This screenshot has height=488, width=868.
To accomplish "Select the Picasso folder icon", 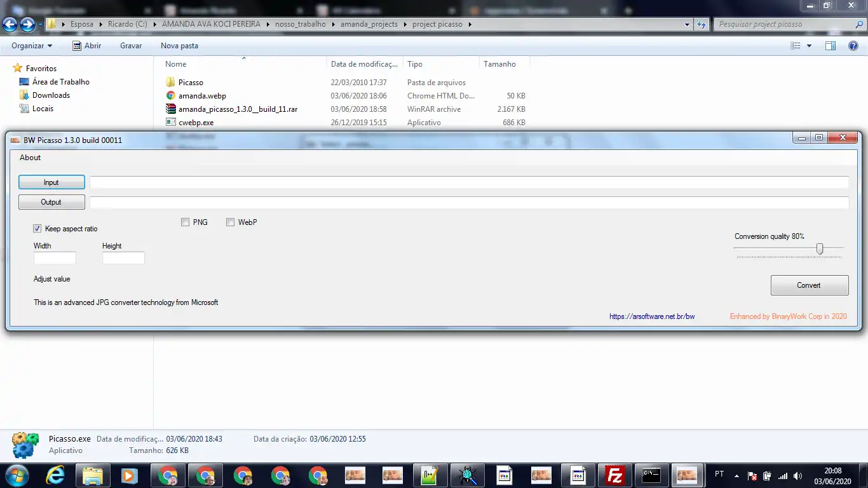I will click(x=170, y=82).
